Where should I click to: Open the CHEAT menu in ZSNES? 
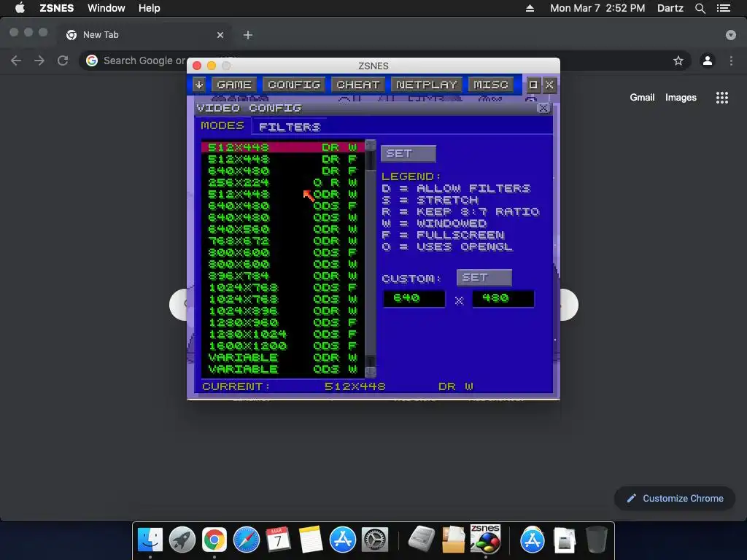pyautogui.click(x=358, y=85)
